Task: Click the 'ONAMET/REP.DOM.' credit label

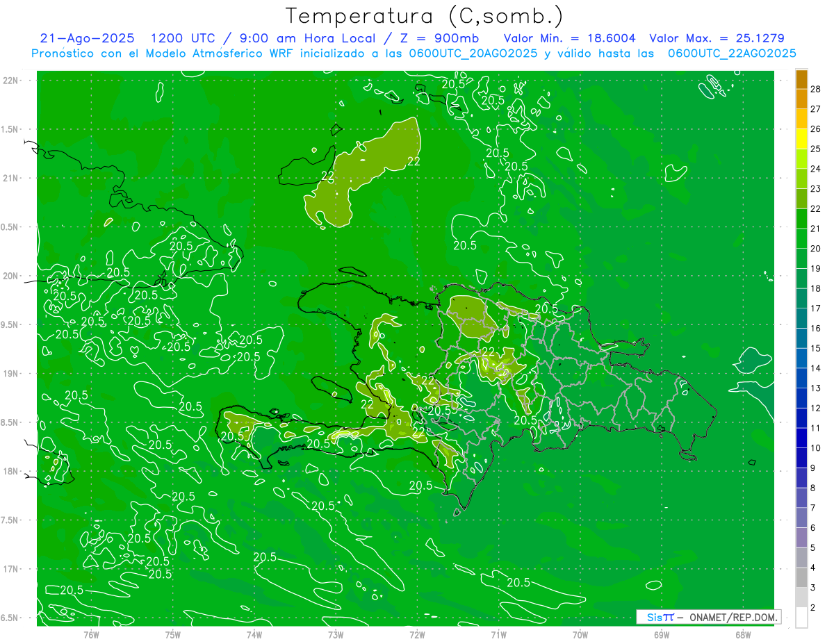Action: pos(733,617)
